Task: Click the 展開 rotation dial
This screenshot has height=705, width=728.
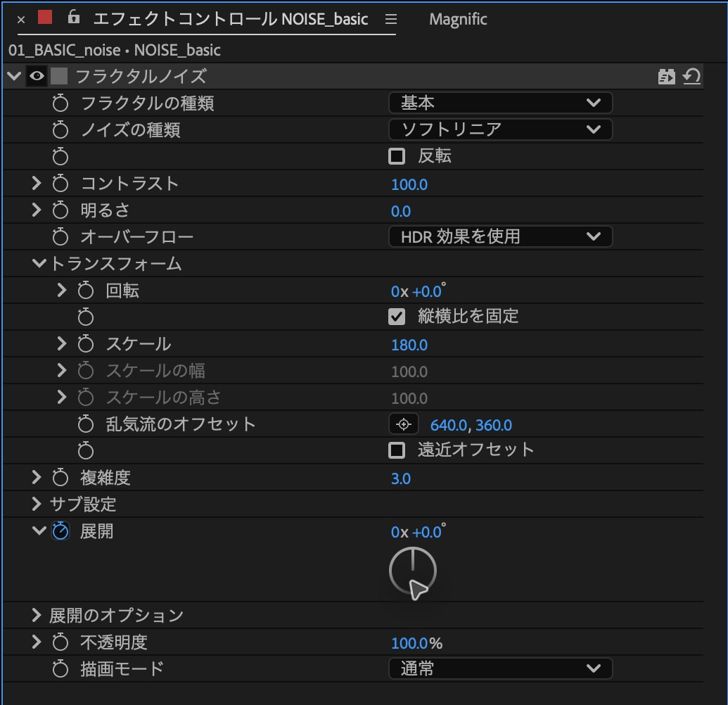Action: pos(413,571)
